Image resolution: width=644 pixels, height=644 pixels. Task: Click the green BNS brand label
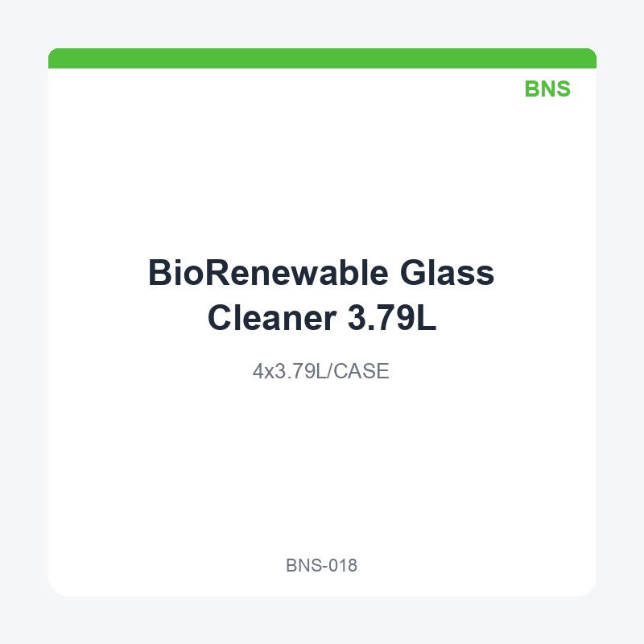point(547,89)
